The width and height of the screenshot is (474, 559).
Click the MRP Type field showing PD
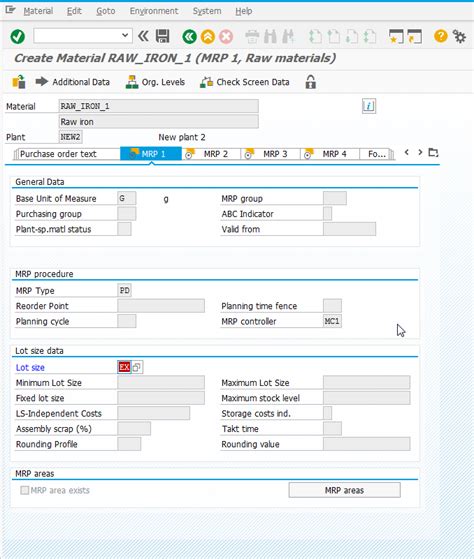click(124, 290)
